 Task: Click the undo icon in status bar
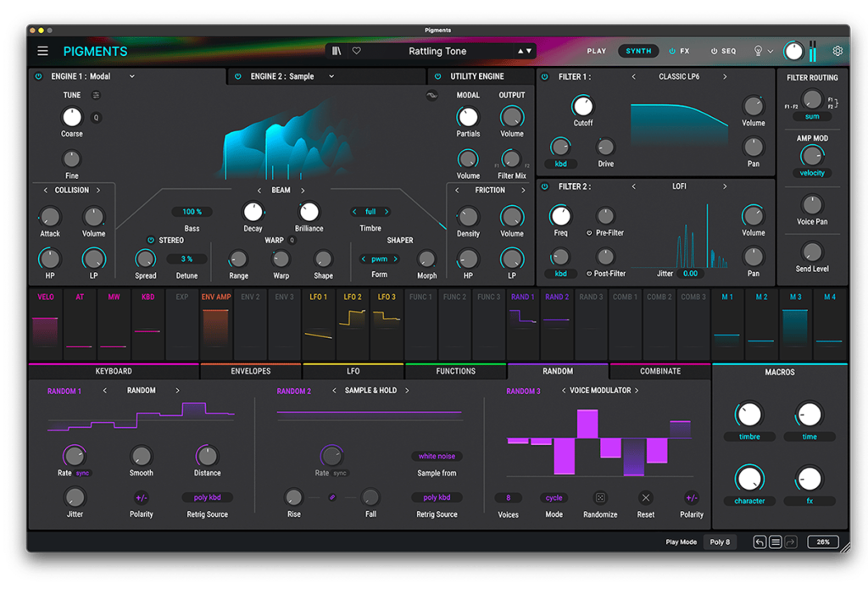[759, 542]
